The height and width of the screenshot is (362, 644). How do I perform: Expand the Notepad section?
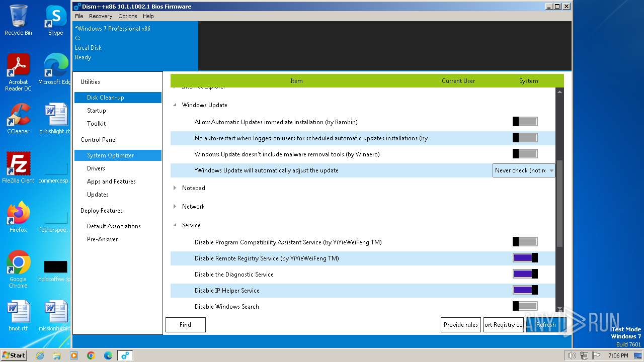point(175,188)
